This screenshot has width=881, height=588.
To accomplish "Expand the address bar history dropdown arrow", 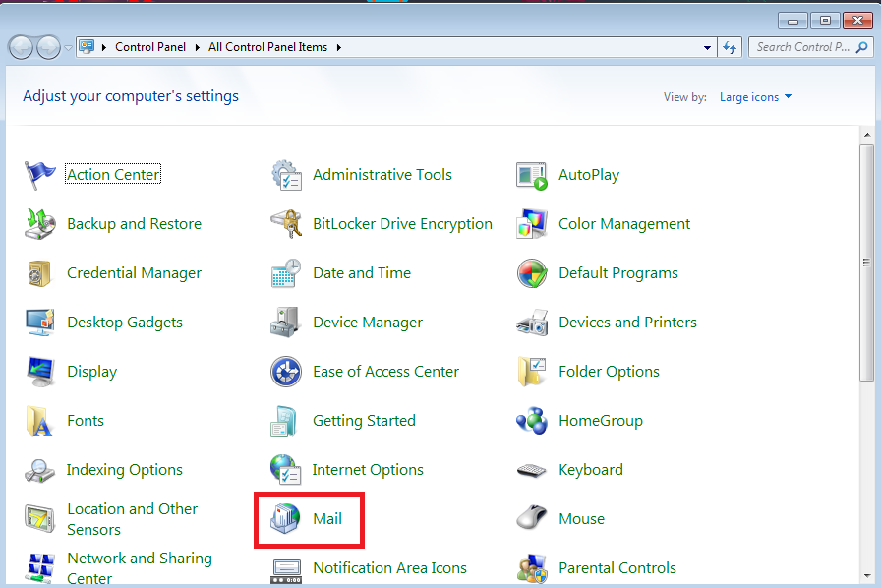I will [707, 48].
